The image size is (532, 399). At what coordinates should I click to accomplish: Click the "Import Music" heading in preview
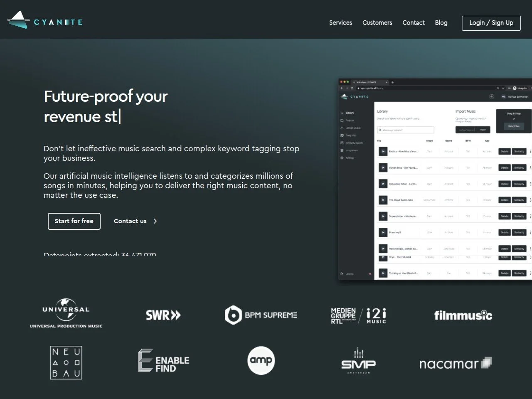tap(465, 111)
